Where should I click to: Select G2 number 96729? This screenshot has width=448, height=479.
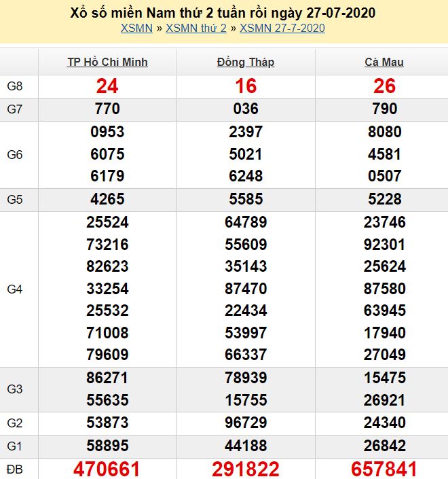[x=246, y=423]
